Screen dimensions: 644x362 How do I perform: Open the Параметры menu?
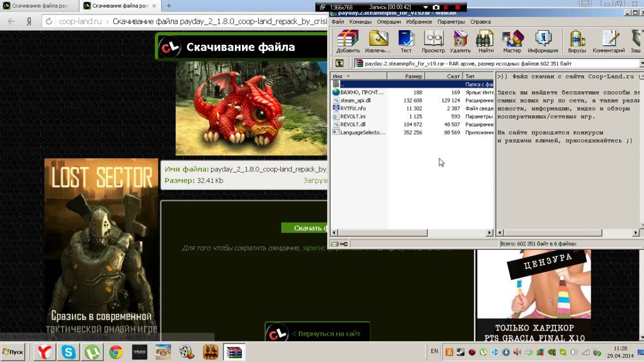coord(451,22)
